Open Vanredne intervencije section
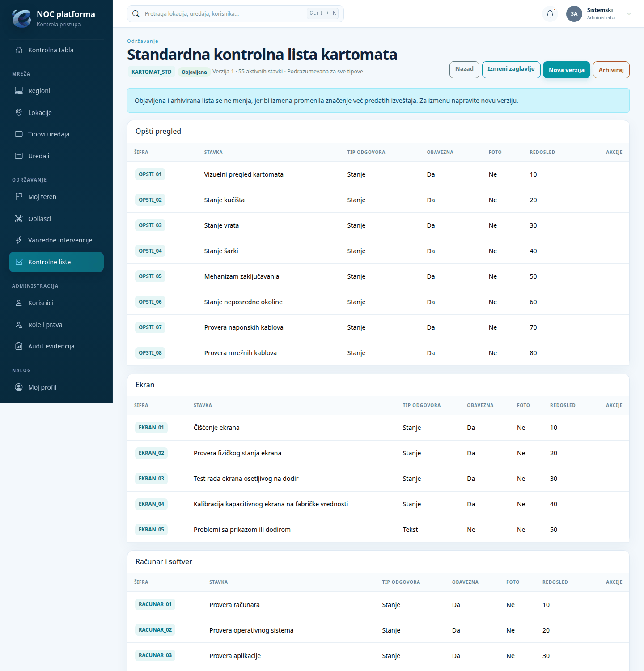The height and width of the screenshot is (671, 644). (x=56, y=240)
